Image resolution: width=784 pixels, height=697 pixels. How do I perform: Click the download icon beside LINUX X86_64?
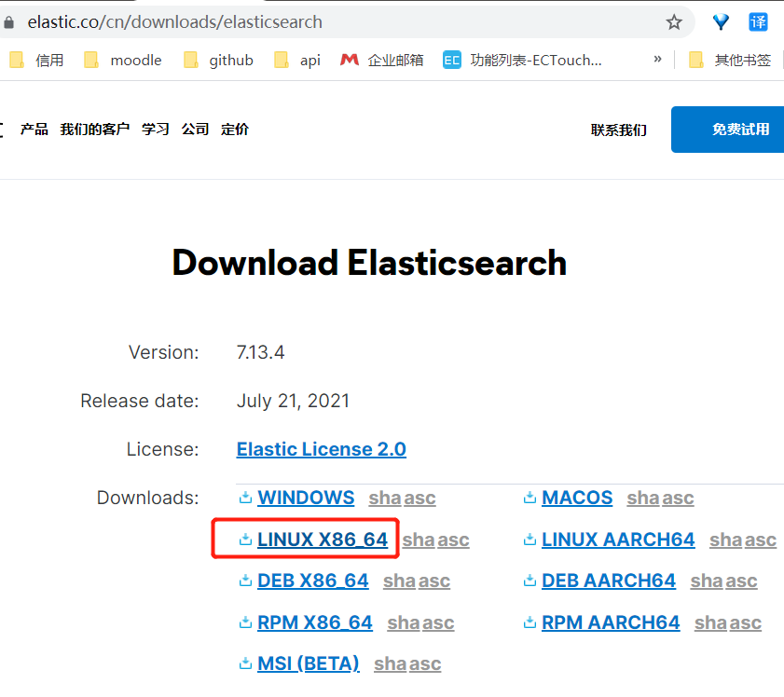point(245,540)
